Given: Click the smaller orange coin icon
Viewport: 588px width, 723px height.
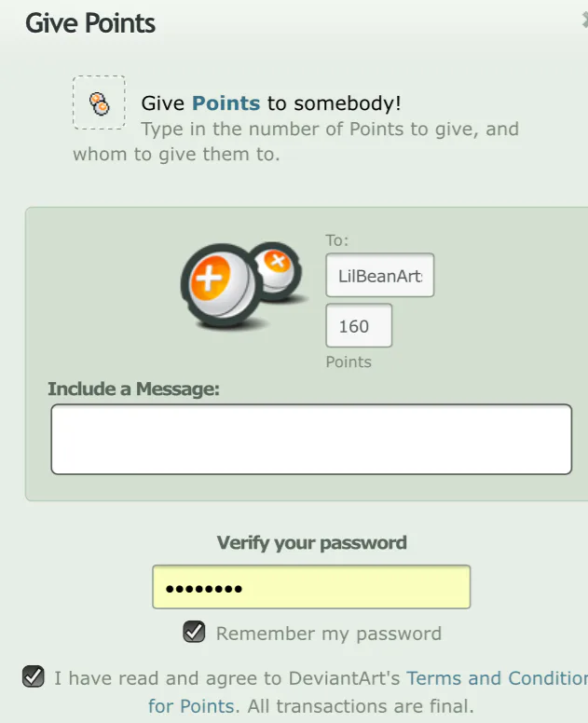Looking at the screenshot, I should point(277,271).
